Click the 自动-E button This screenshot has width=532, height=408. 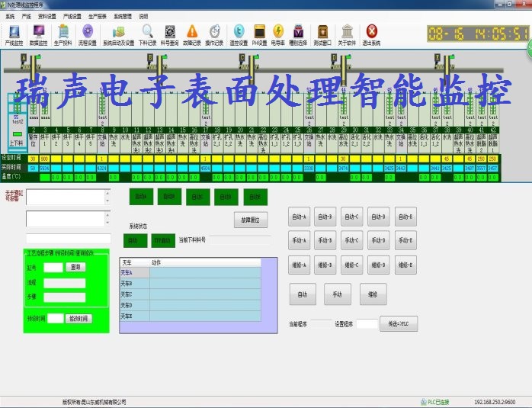405,217
